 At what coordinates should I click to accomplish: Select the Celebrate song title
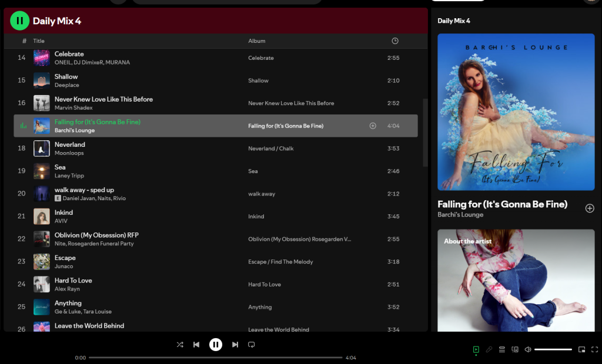click(69, 54)
